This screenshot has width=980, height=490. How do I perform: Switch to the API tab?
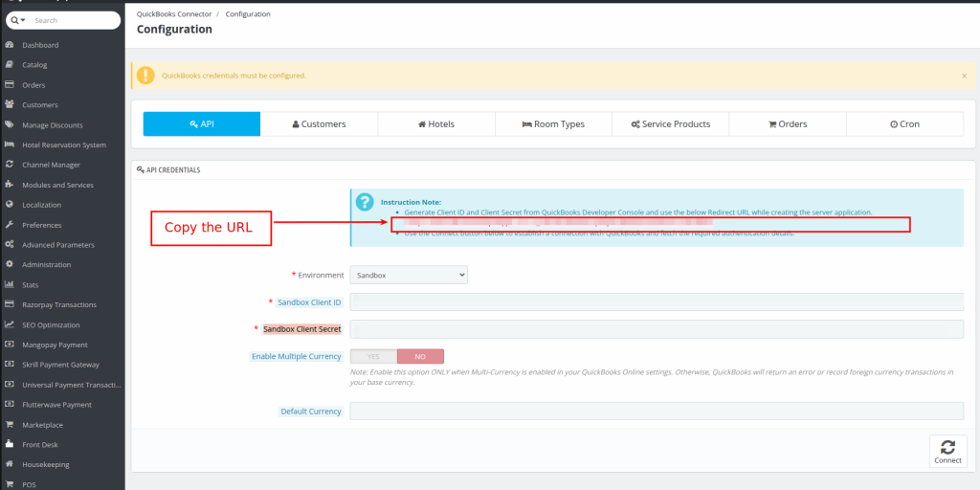pos(202,123)
